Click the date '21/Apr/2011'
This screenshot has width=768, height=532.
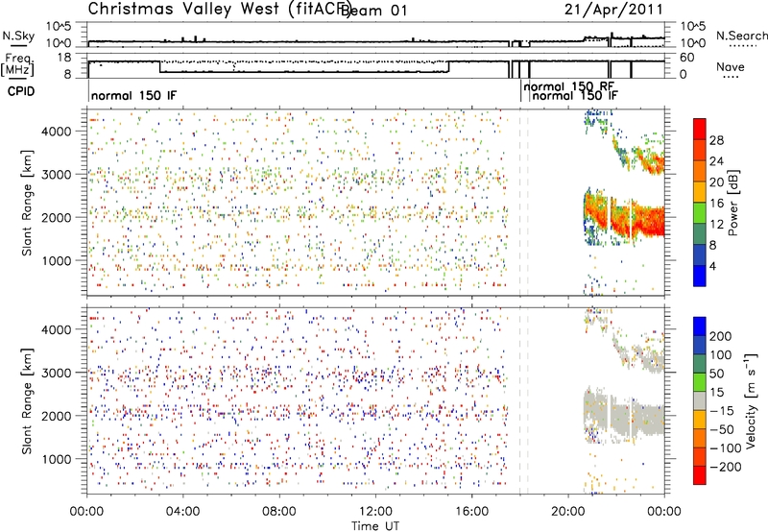pyautogui.click(x=613, y=9)
